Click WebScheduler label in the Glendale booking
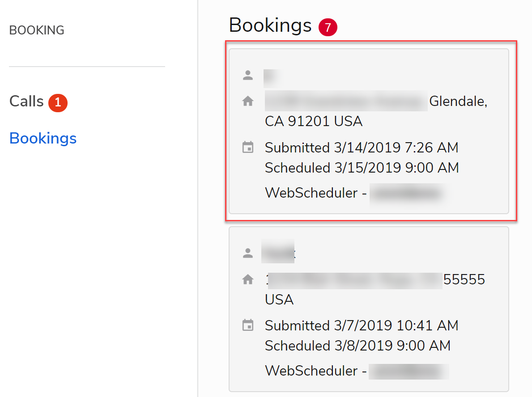The height and width of the screenshot is (397, 532). (x=312, y=193)
